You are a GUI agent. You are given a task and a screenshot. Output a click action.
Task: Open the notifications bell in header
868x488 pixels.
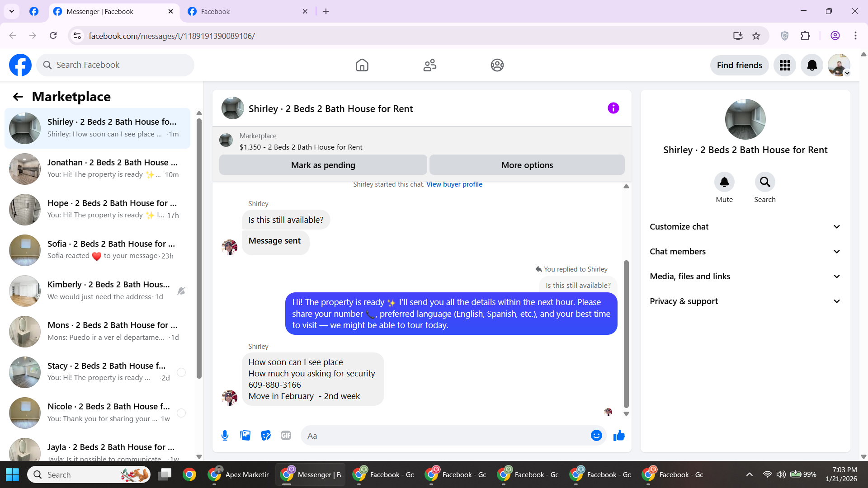[x=812, y=66]
